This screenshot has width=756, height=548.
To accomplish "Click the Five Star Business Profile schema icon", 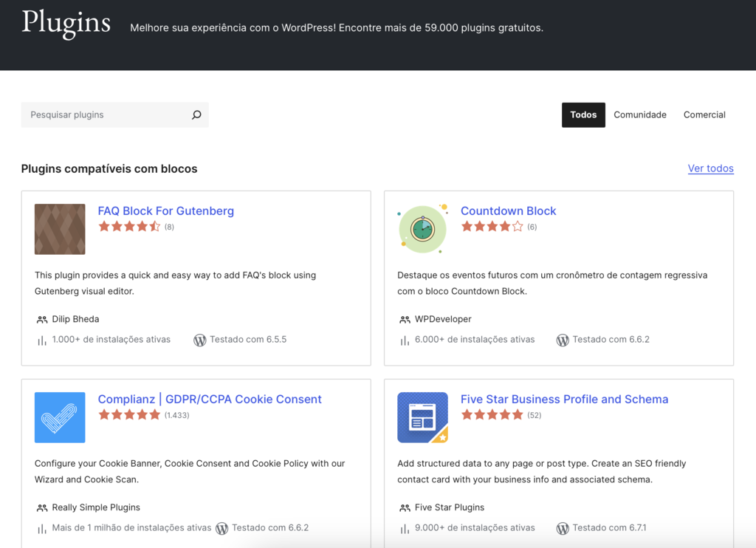I will 422,417.
